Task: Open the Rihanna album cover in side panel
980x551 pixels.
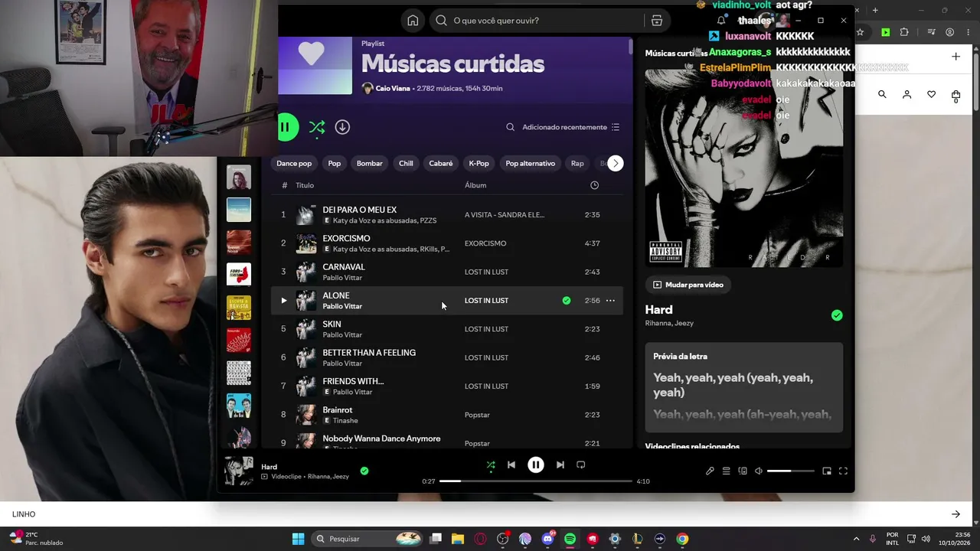Action: click(744, 168)
